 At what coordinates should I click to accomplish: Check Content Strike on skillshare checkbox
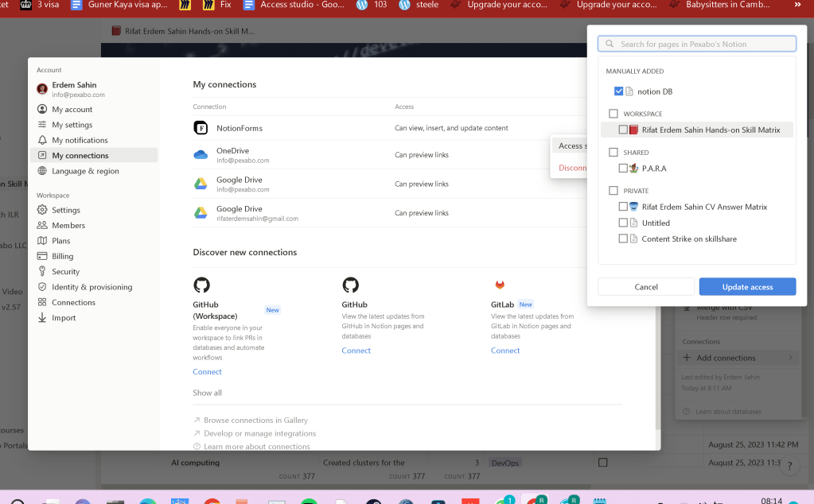(623, 238)
